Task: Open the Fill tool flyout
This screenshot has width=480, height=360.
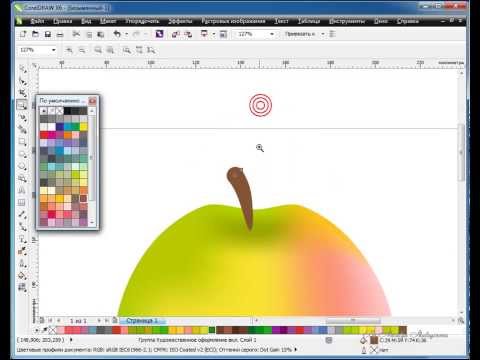Action: (x=22, y=275)
